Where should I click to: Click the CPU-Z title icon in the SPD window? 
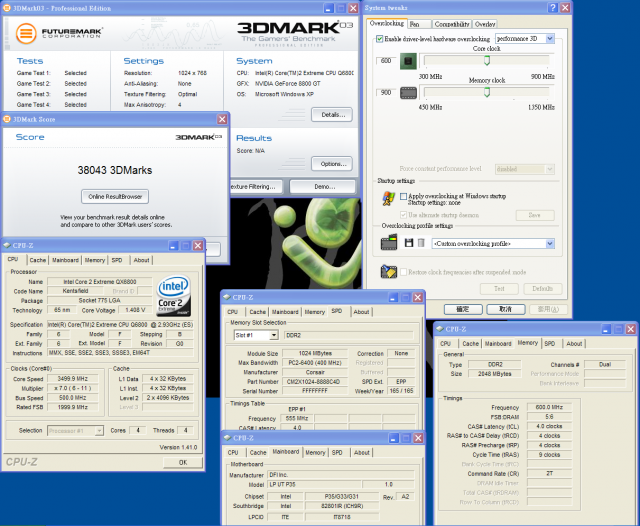pos(227,297)
